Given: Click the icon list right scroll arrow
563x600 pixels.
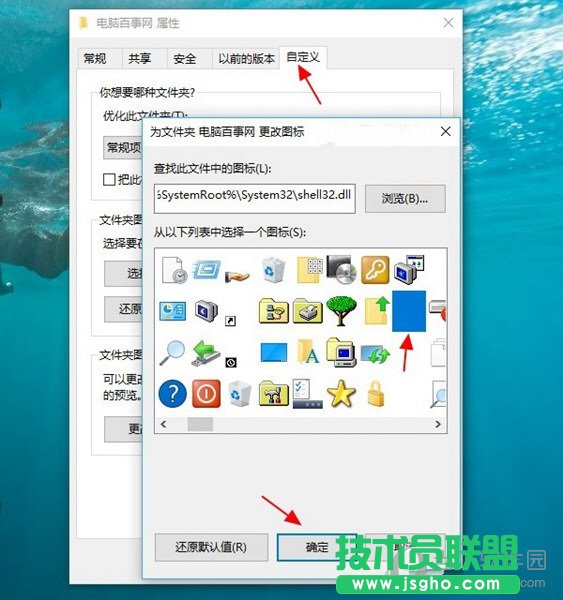Looking at the screenshot, I should 438,424.
